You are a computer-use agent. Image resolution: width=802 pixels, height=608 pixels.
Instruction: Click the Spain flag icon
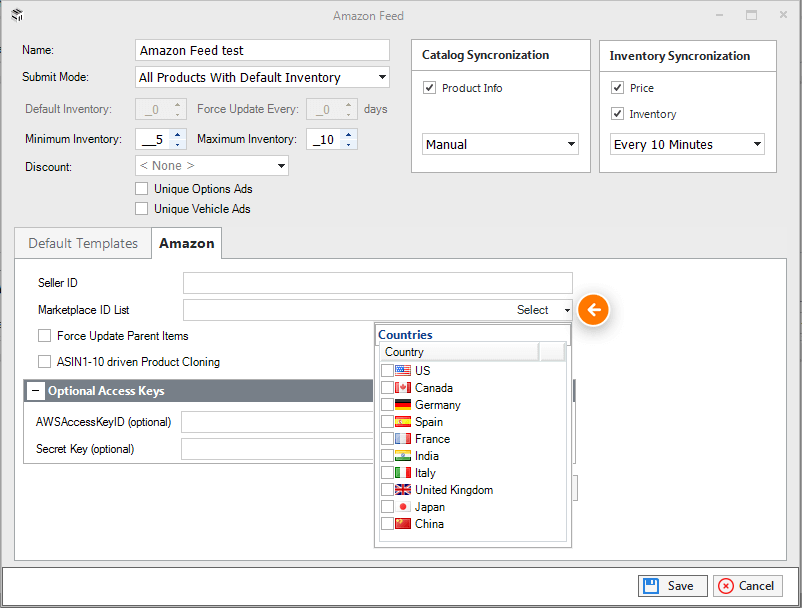coord(403,421)
